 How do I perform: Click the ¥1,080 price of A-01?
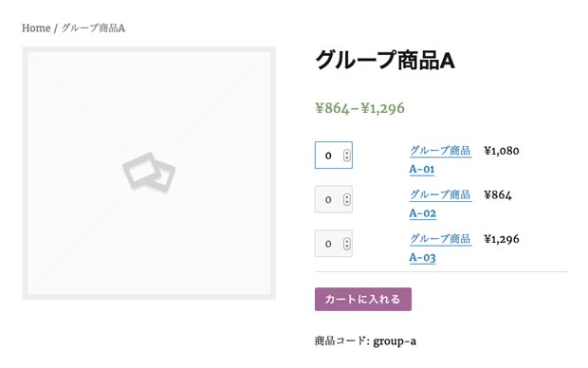pyautogui.click(x=502, y=151)
